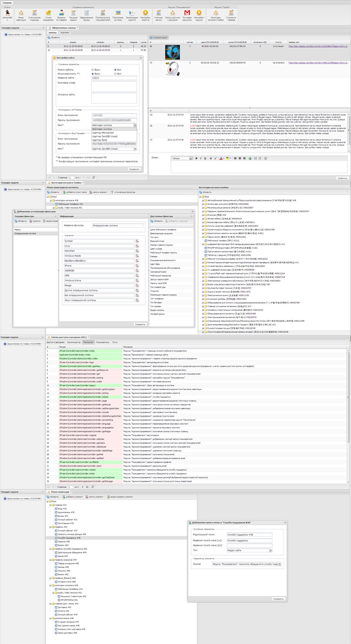
Task: Open Категории каталога Taobao icon
Action: coord(216,15)
